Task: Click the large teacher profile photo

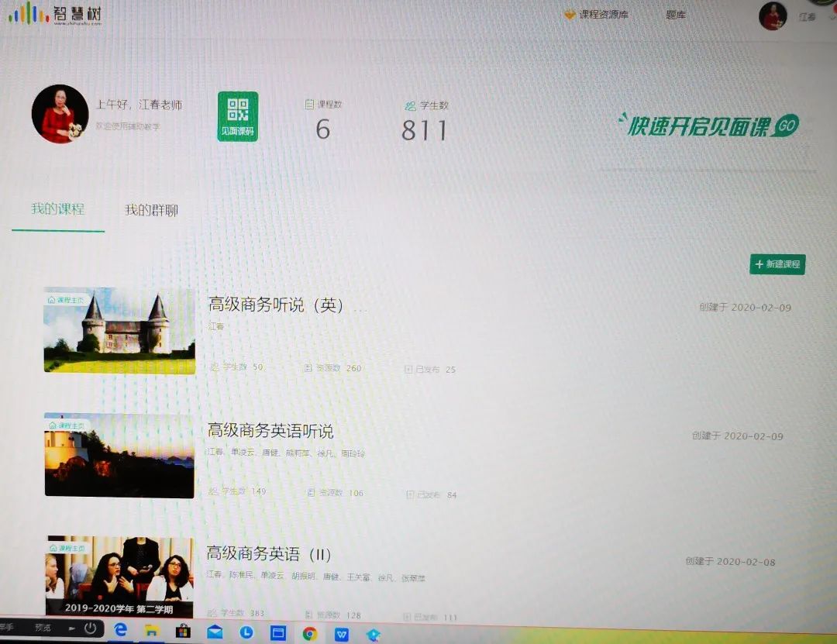Action: 60,114
